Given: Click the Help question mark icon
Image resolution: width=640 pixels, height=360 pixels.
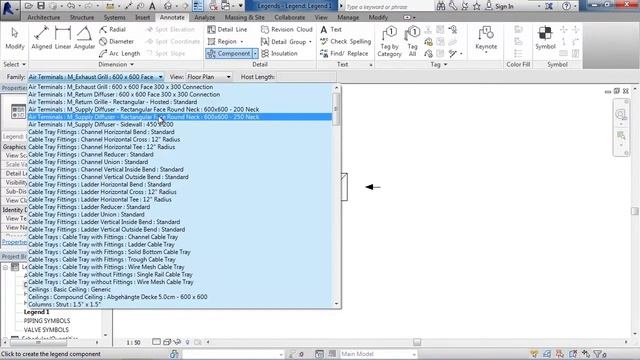Looking at the screenshot, I should [x=566, y=6].
